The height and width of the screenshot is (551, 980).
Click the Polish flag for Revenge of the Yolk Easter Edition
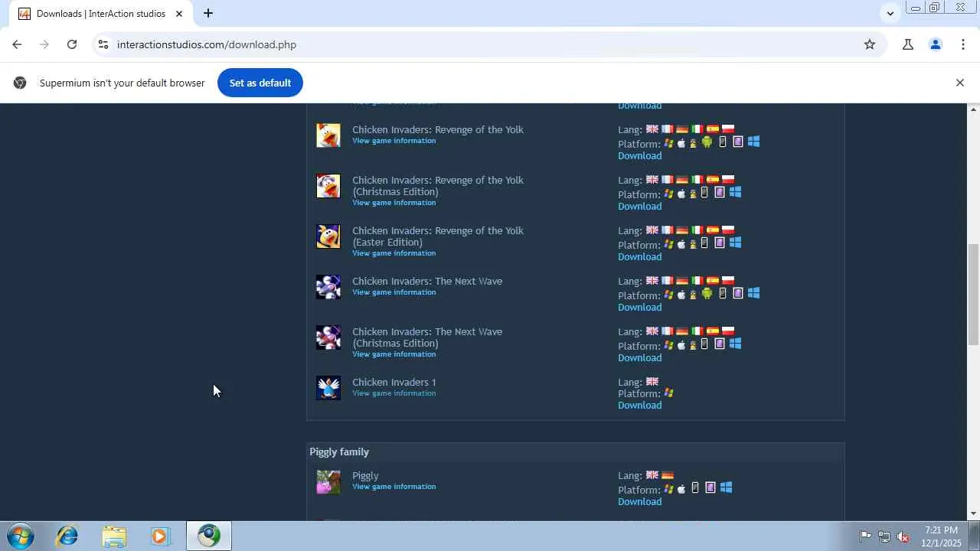[728, 230]
